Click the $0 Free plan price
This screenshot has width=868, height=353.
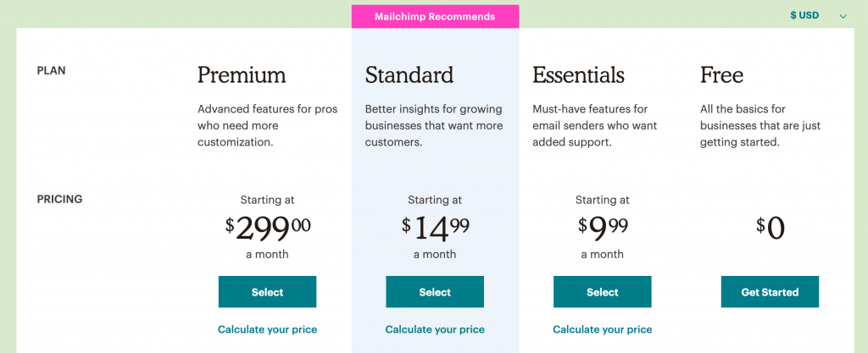(x=770, y=228)
